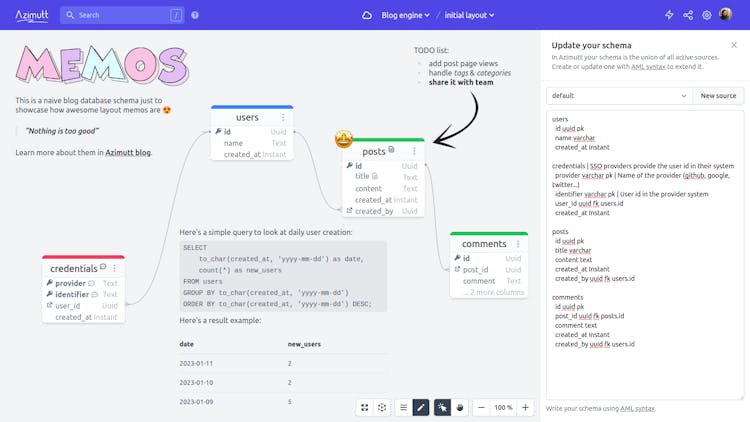
Task: Click the comment icon on provider column
Action: [91, 283]
